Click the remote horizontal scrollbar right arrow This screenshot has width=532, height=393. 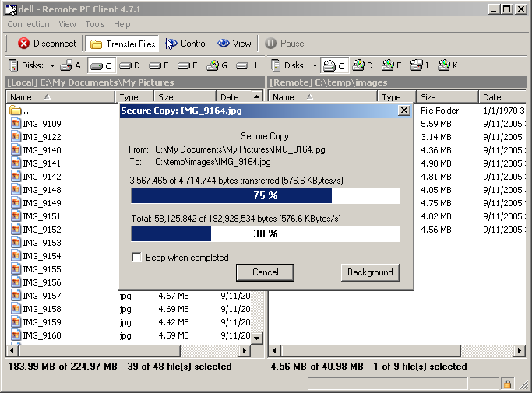click(520, 351)
